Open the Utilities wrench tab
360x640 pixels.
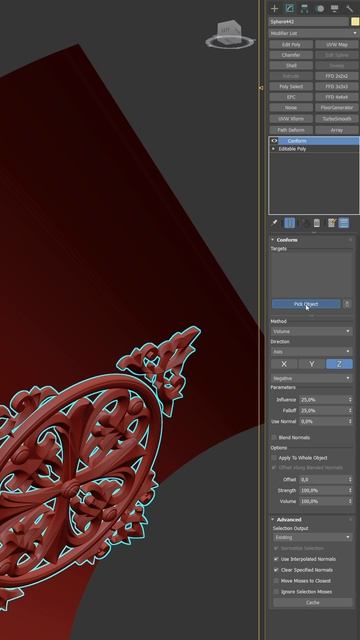click(x=350, y=9)
